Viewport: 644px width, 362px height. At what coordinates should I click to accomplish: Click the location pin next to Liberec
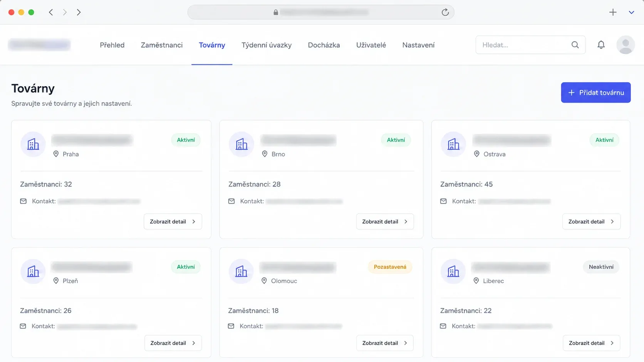pos(476,281)
